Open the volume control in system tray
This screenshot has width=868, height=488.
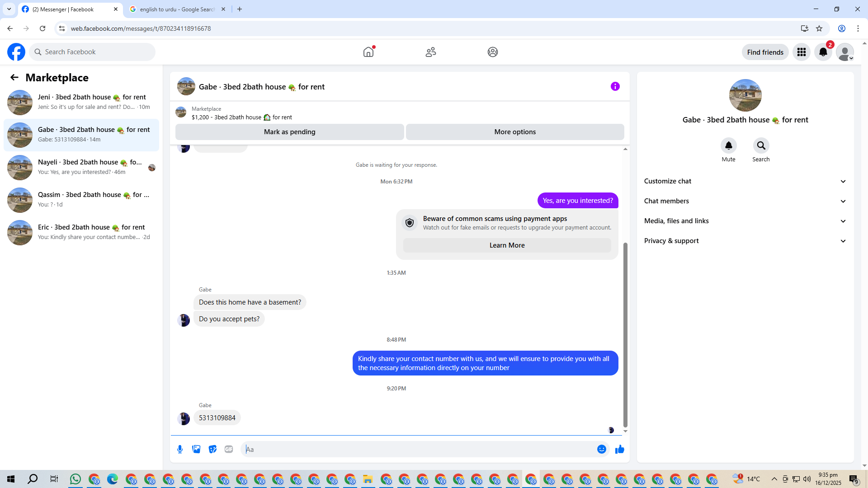(x=807, y=479)
